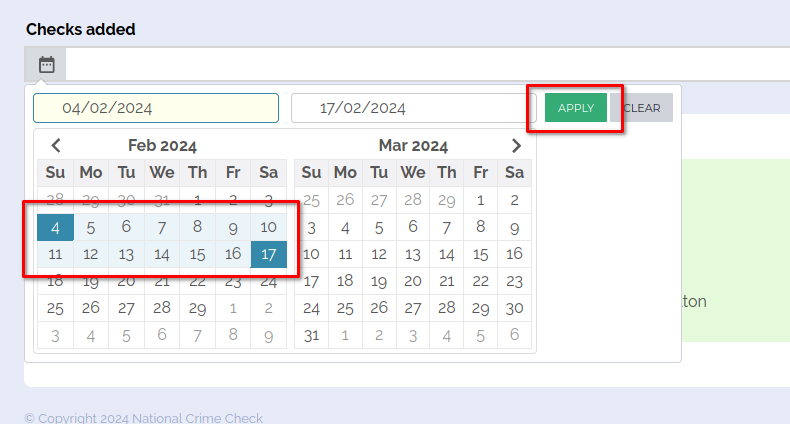Pick February 14 in the left calendar
790x424 pixels.
pos(162,254)
